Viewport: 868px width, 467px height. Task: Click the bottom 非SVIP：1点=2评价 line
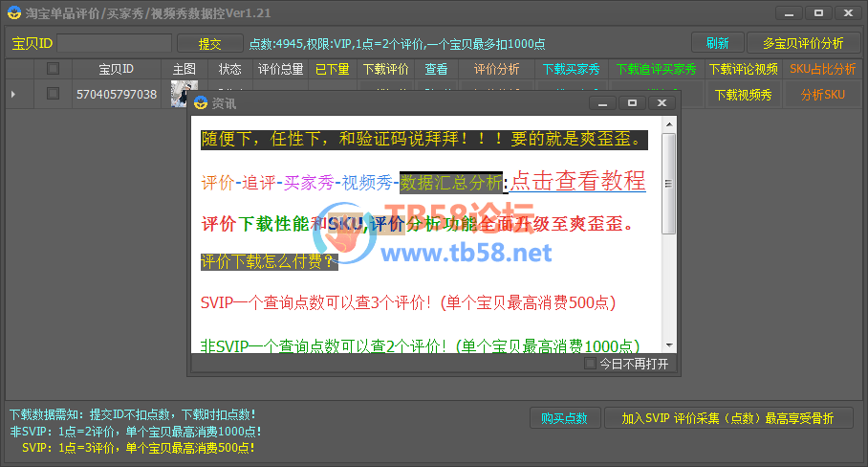[136, 431]
